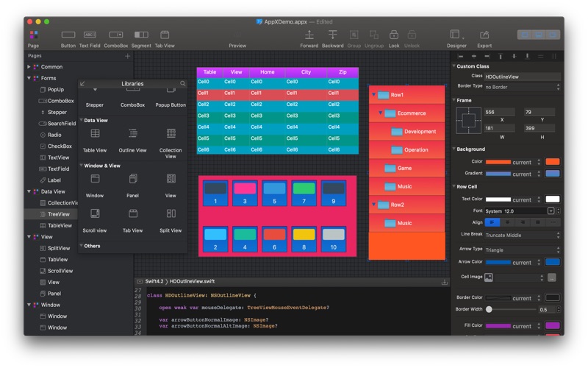Pick the Panel item in Libraries

click(133, 186)
